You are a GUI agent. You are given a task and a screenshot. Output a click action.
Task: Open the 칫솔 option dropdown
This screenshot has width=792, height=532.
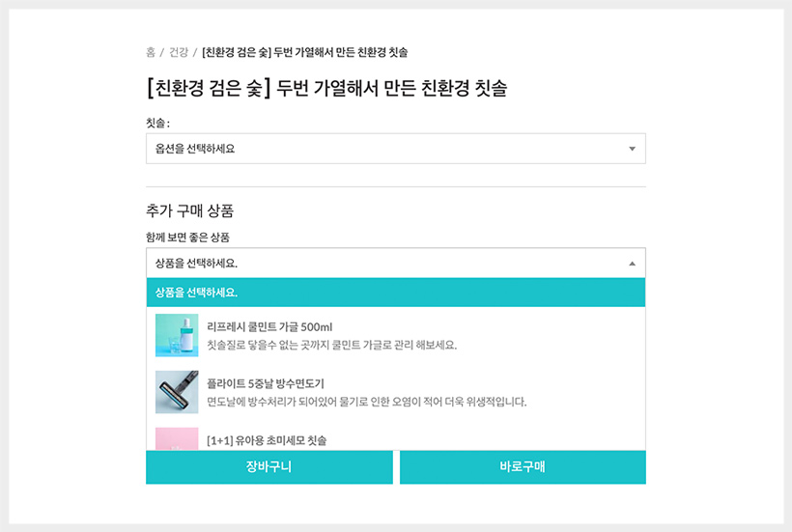[395, 149]
